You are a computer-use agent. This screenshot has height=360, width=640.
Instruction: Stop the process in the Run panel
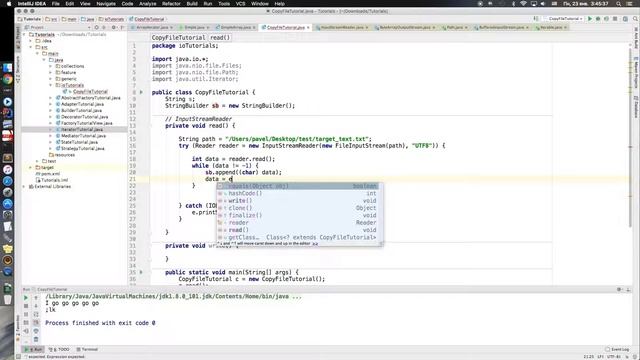pos(26,306)
